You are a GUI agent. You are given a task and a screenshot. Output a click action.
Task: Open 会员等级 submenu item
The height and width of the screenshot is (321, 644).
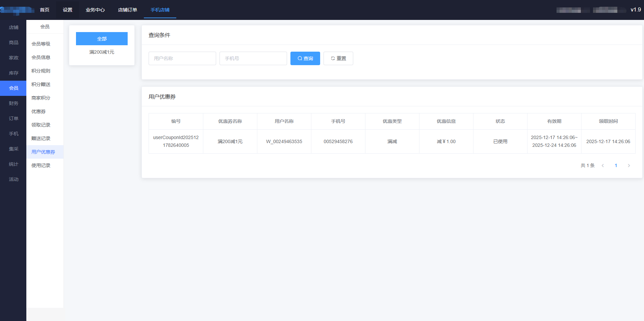[41, 44]
